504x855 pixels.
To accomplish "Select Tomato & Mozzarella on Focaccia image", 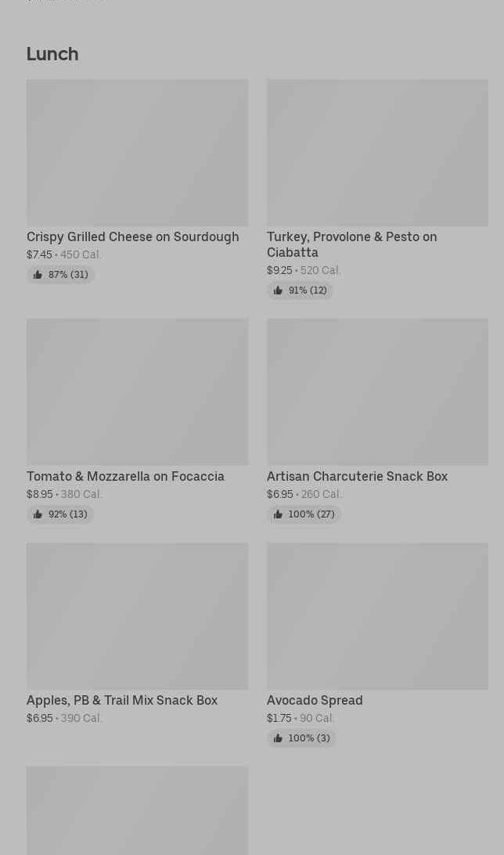I will coord(137,391).
